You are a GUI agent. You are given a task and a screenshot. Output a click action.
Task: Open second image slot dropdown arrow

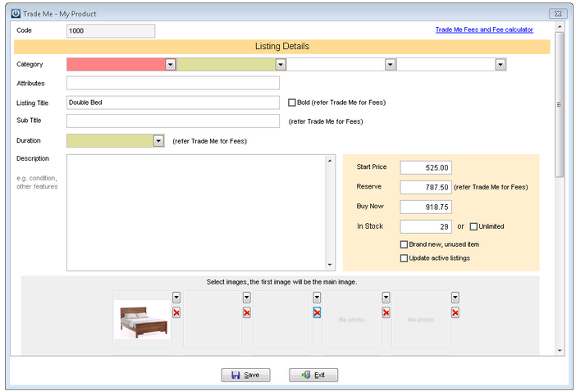click(x=246, y=298)
